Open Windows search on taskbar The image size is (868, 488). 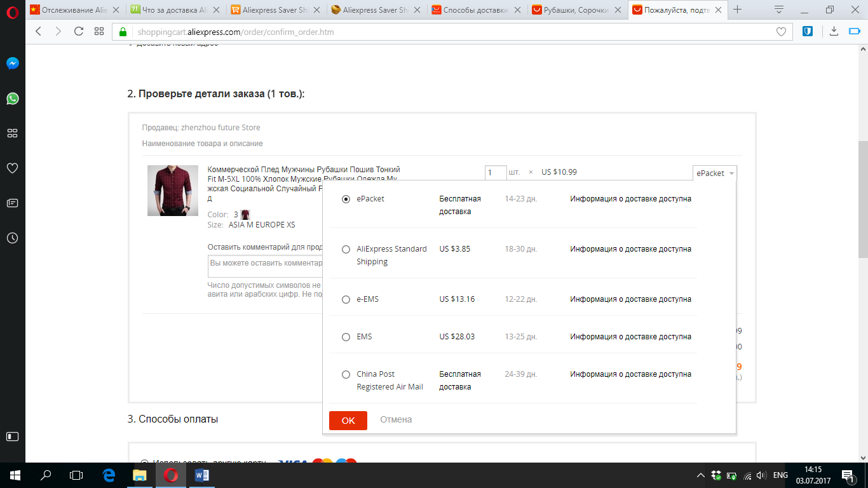click(45, 475)
